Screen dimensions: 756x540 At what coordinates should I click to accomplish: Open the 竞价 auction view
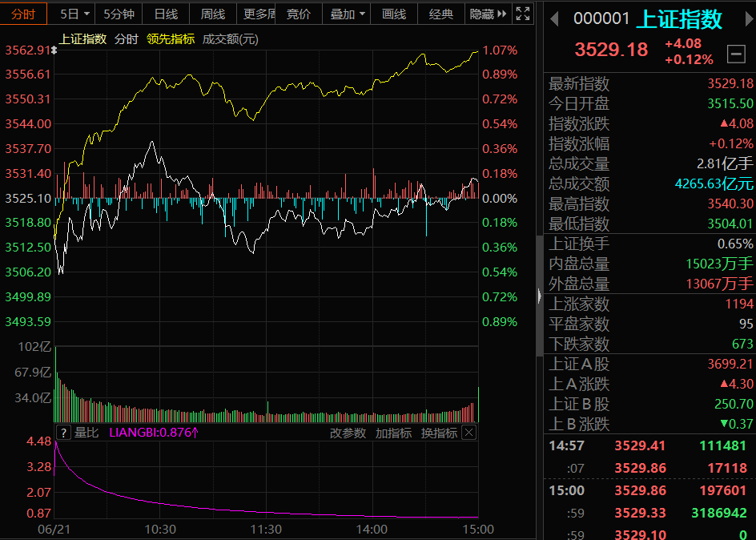299,14
